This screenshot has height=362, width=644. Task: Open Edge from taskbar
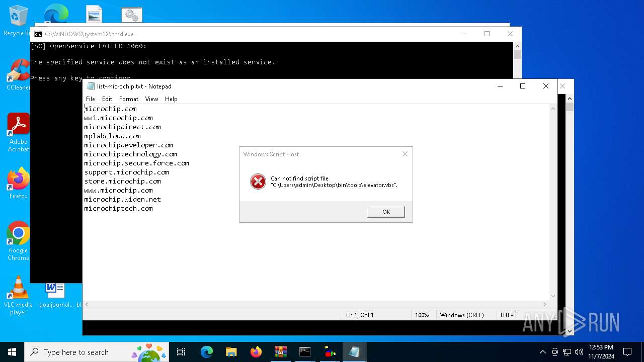pos(207,352)
